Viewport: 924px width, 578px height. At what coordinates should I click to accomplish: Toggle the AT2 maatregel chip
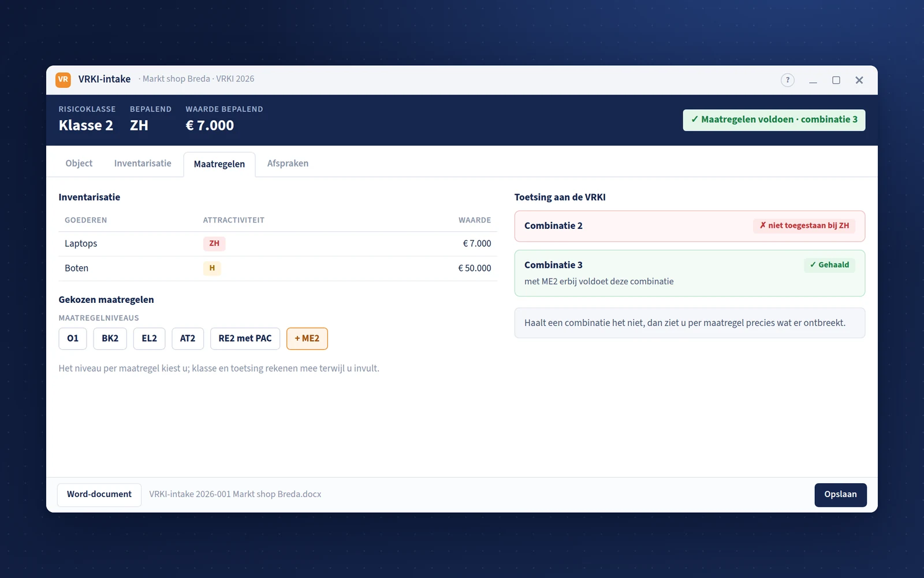click(188, 339)
